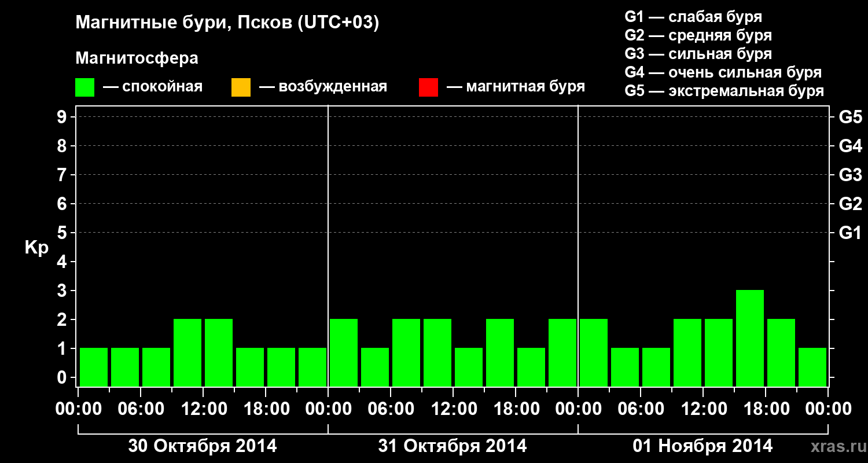
Task: Select the 06:00–09:00 bar on 31 Октября
Action: point(406,352)
